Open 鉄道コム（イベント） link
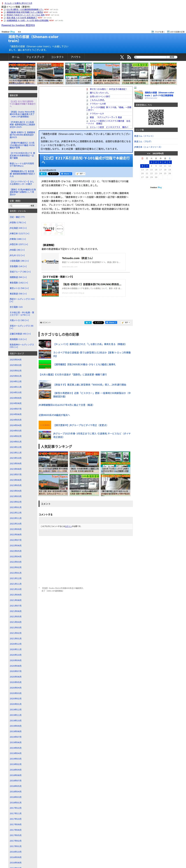The height and width of the screenshot is (868, 186). pyautogui.click(x=144, y=136)
